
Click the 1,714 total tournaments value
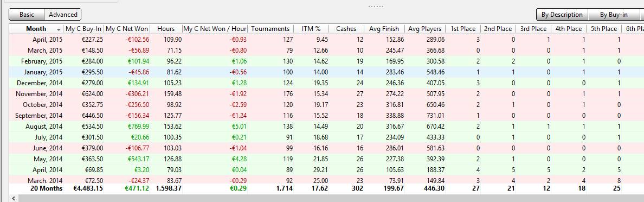click(x=285, y=188)
